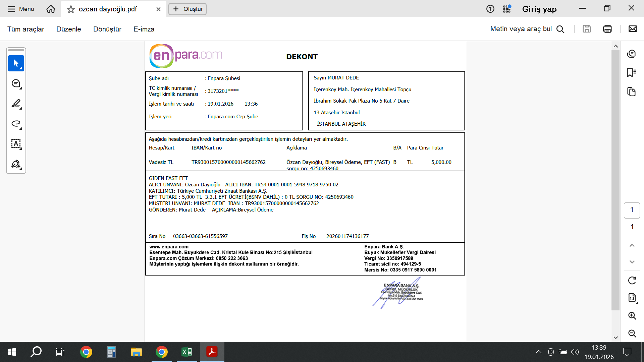Go to the previous page arrow
The image size is (644, 362).
(632, 245)
